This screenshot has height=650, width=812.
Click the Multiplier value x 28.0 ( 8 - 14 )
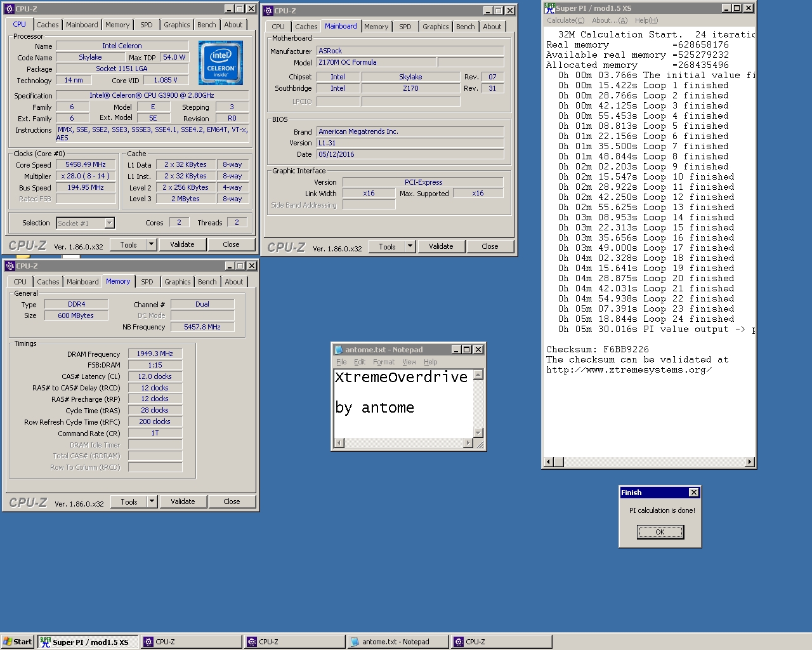[x=86, y=176]
